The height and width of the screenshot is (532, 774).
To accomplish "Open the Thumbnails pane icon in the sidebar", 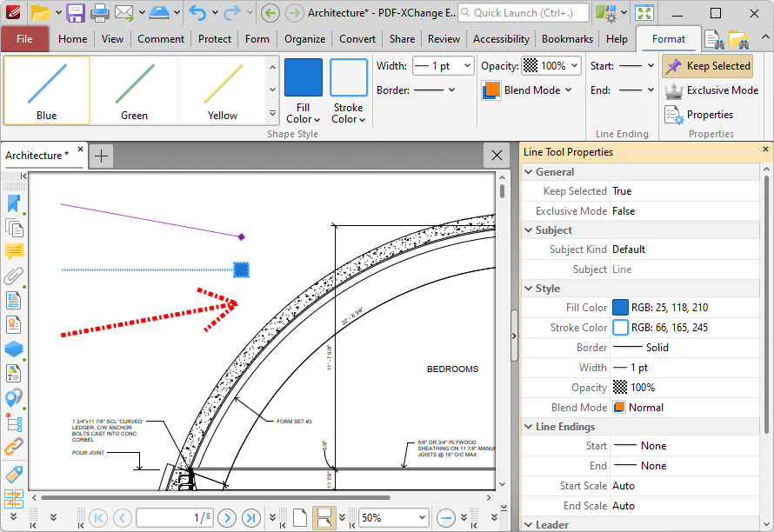I will tap(14, 228).
